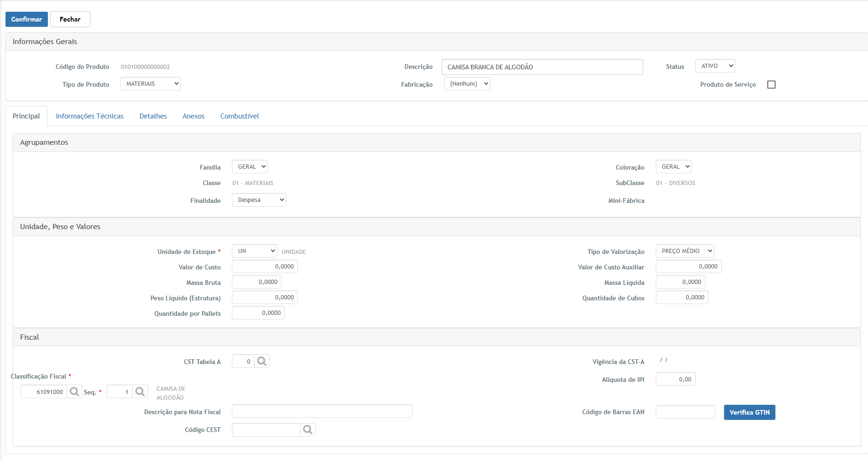The width and height of the screenshot is (868, 461).
Task: Click the Confirmar button
Action: pos(27,19)
